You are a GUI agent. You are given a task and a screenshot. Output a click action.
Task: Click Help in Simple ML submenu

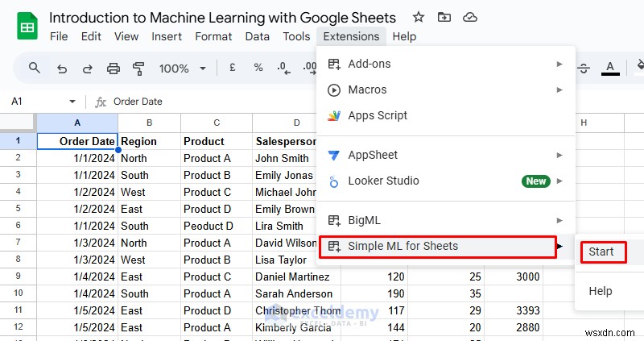coord(601,291)
